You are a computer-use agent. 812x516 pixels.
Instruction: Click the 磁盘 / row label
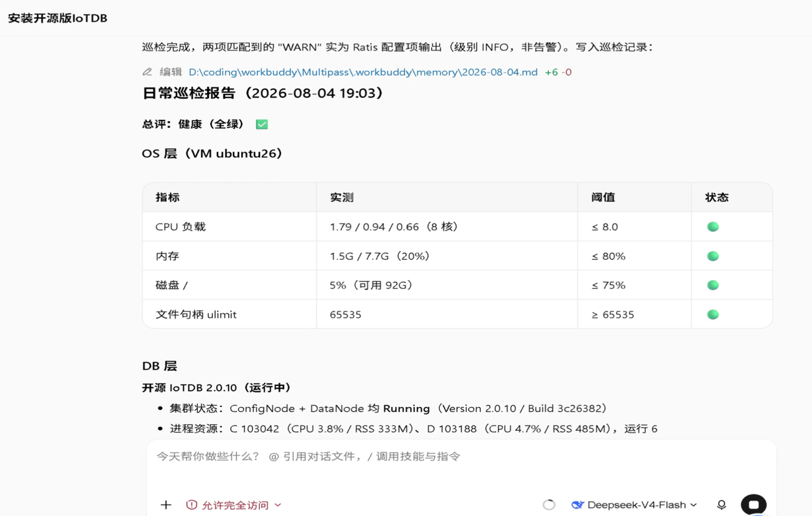click(x=171, y=285)
